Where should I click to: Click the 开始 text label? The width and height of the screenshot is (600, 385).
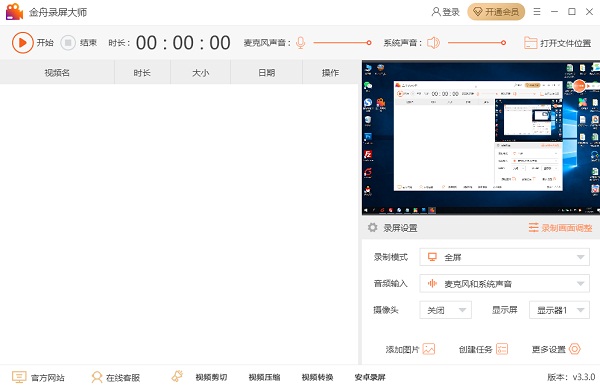(45, 42)
